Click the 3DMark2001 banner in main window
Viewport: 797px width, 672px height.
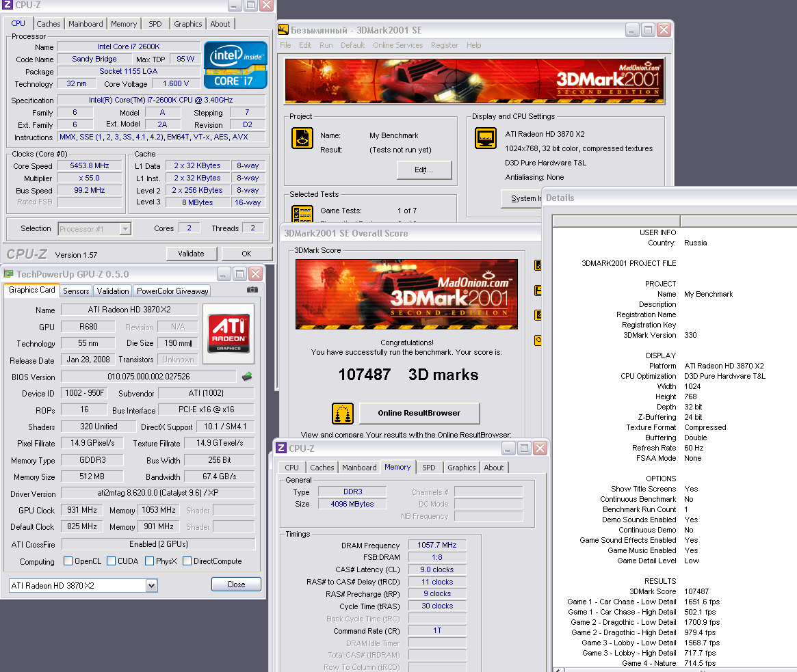475,81
